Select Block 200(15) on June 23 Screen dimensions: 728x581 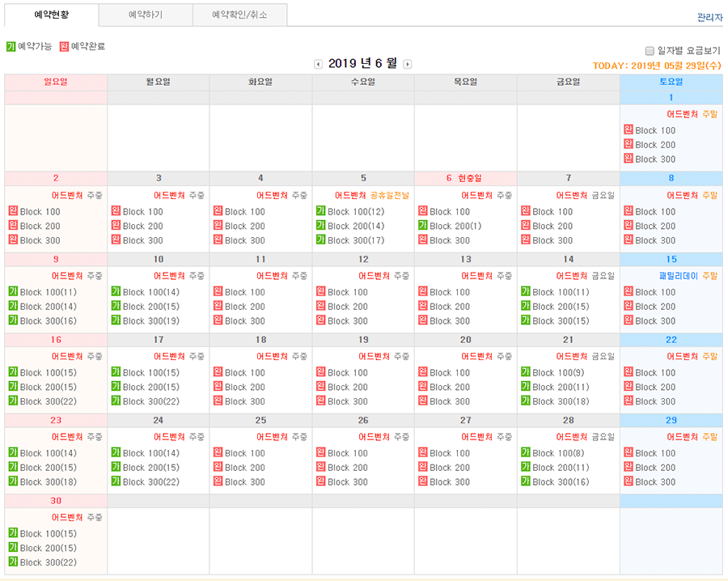[x=49, y=467]
